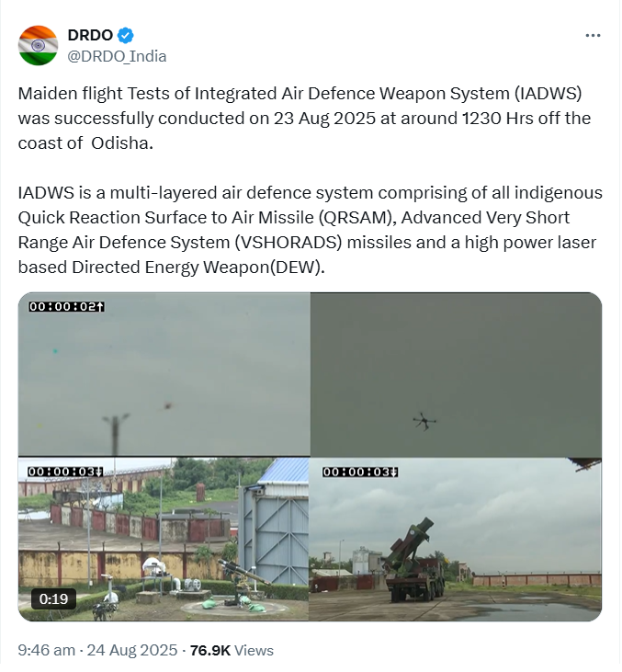Open the @DRDO_India handle link

(x=117, y=56)
